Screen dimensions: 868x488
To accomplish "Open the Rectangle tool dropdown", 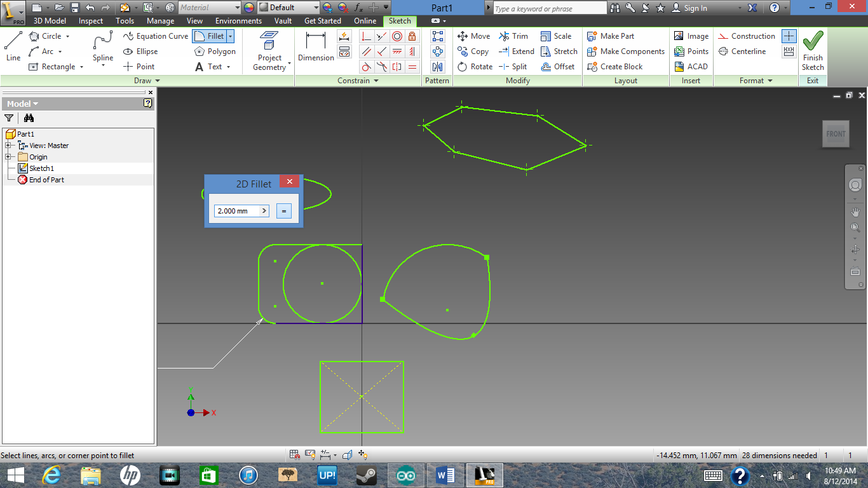I will click(82, 67).
